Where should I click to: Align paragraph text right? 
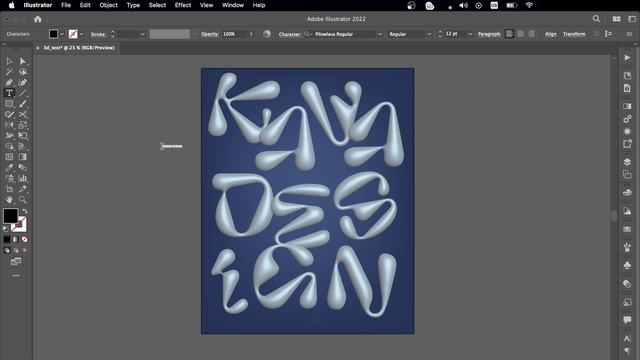[531, 34]
